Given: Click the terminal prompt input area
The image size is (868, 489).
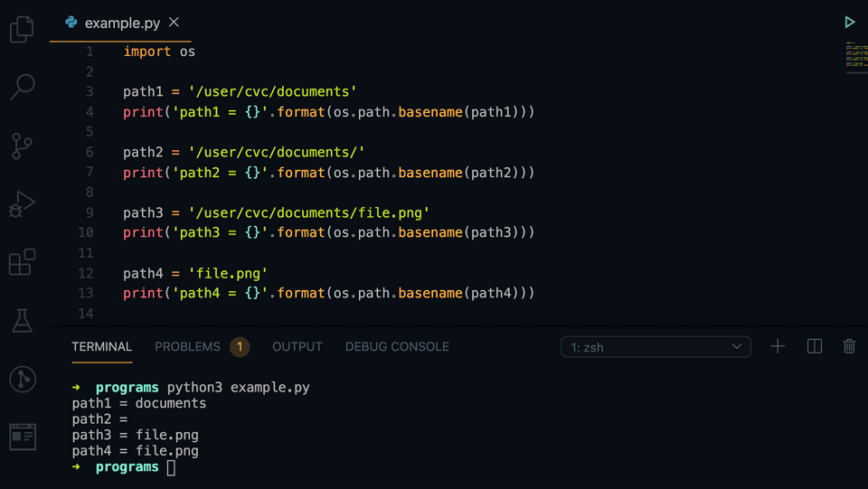Looking at the screenshot, I should coord(172,467).
